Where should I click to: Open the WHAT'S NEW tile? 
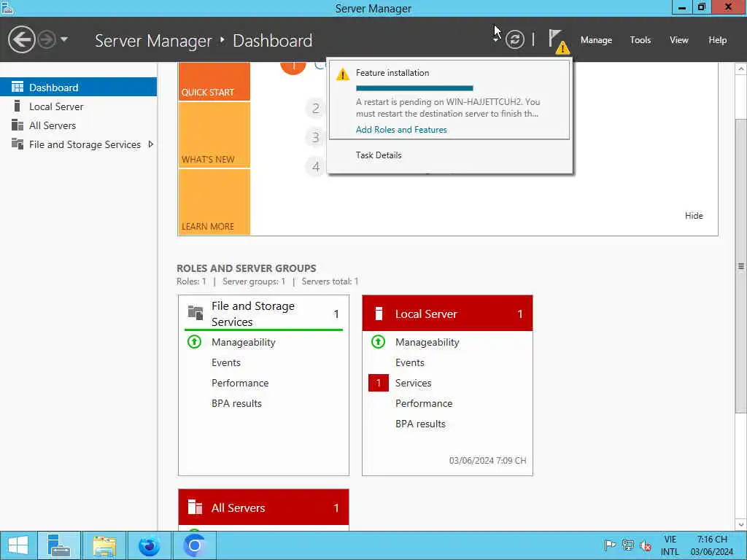214,135
